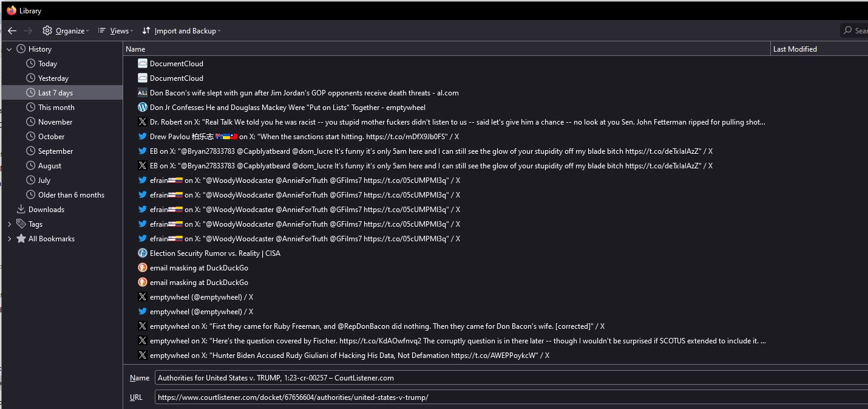Click the Downloads icon in sidebar
Viewport: 868px width, 409px height.
coord(21,210)
